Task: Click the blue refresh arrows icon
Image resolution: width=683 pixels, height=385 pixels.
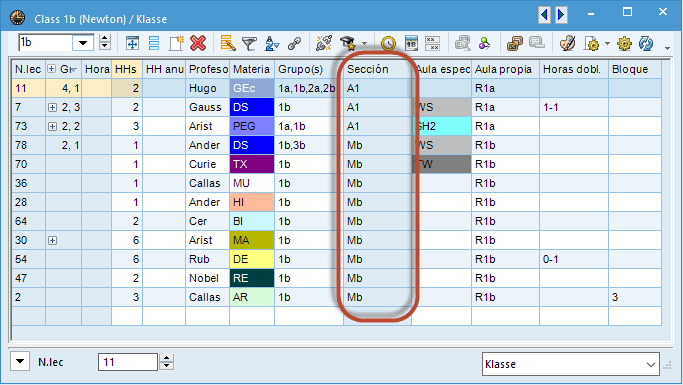Action: [646, 43]
